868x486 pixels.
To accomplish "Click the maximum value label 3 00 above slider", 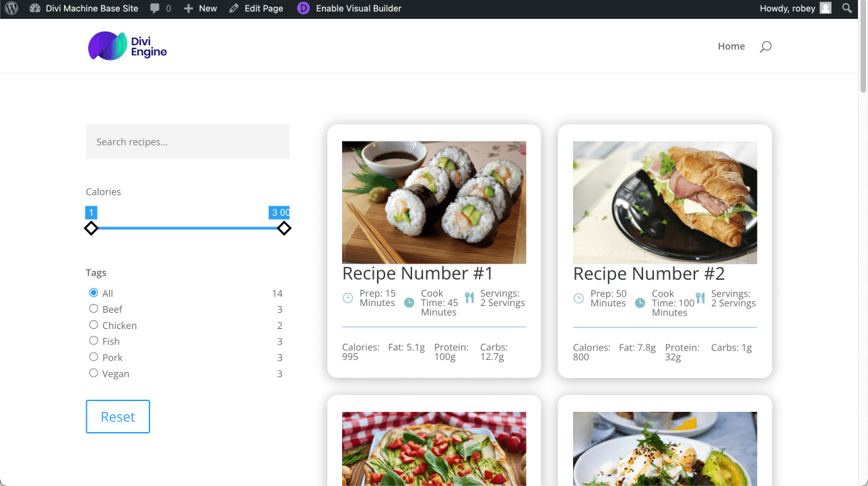I will click(279, 212).
